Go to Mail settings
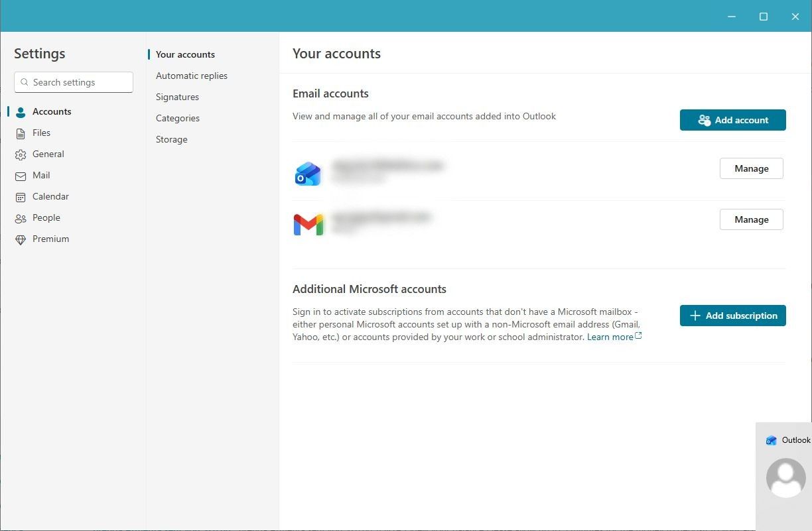812x531 pixels. tap(73, 175)
